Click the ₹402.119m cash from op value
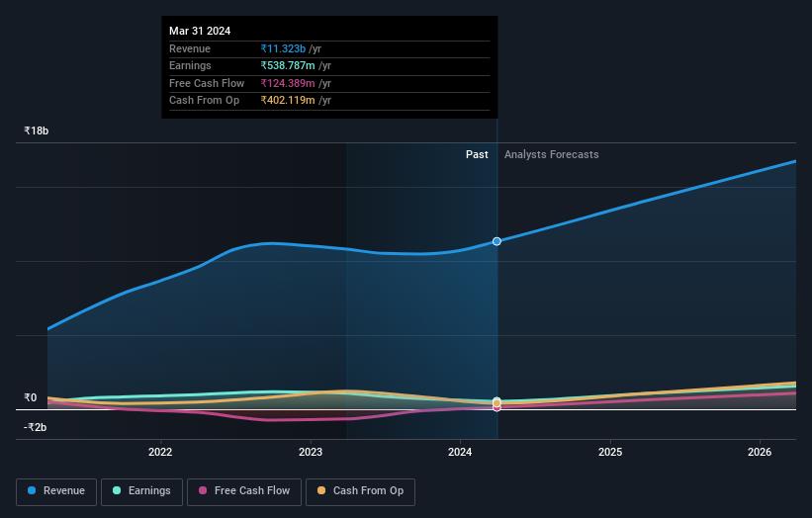 [x=288, y=101]
